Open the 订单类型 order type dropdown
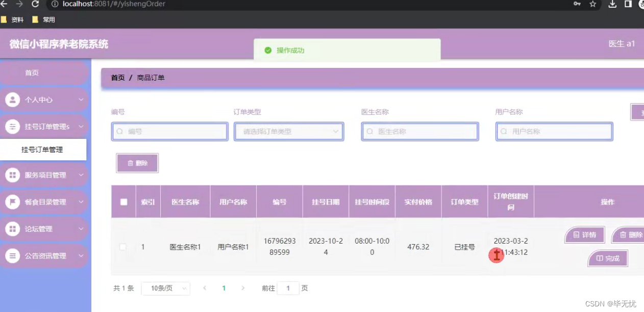 point(289,131)
